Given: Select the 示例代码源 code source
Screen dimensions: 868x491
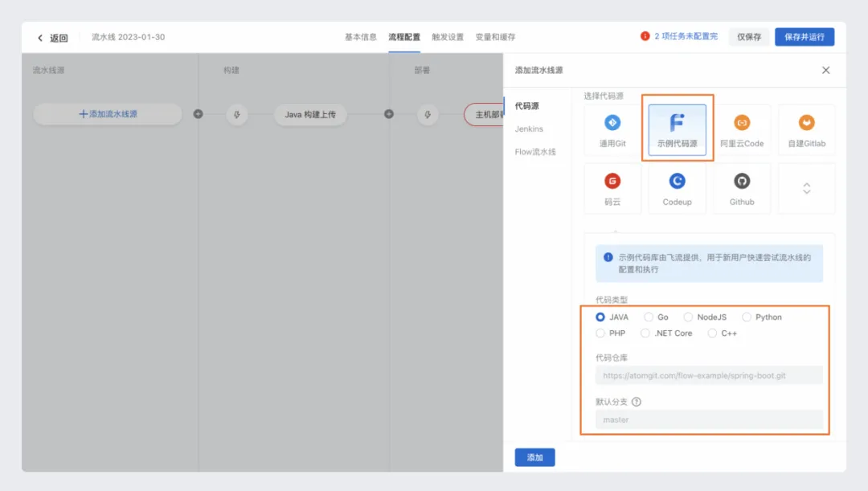Looking at the screenshot, I should pos(677,129).
